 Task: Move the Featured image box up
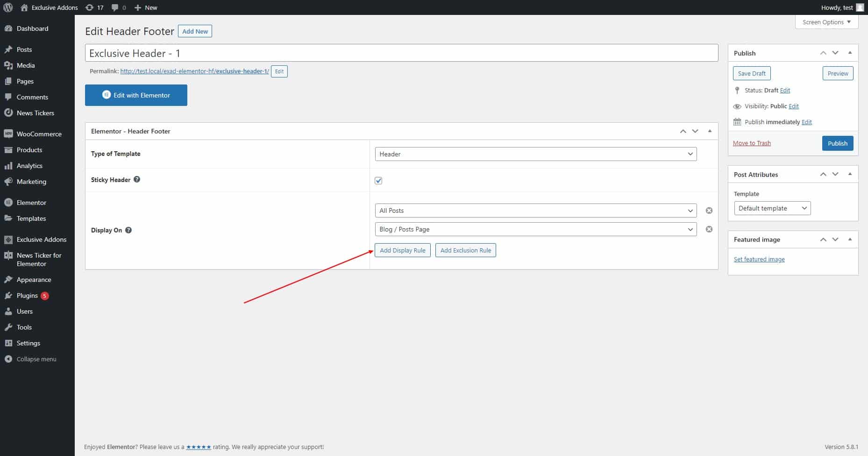823,239
